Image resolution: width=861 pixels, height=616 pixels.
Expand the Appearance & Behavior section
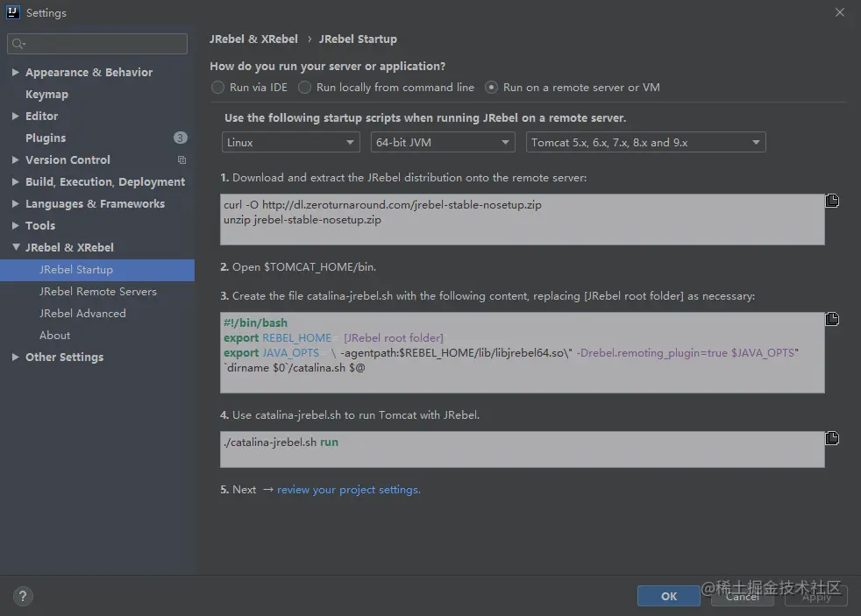tap(16, 72)
